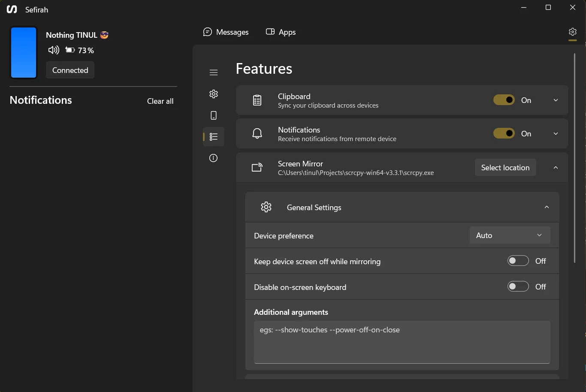The height and width of the screenshot is (392, 586).
Task: Open general settings gear in sidebar
Action: coord(214,94)
